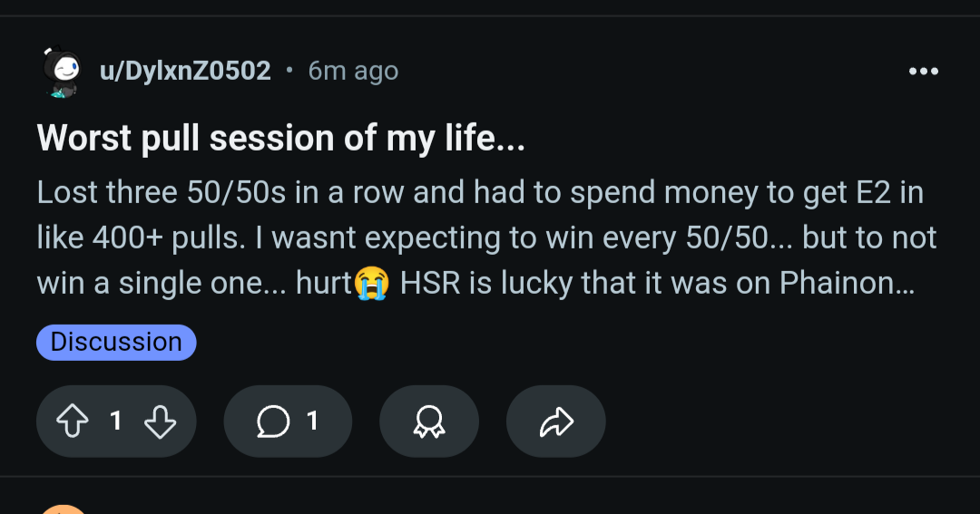Screen dimensions: 980x514
Task: Click the vote count number between arrows
Action: pos(115,421)
